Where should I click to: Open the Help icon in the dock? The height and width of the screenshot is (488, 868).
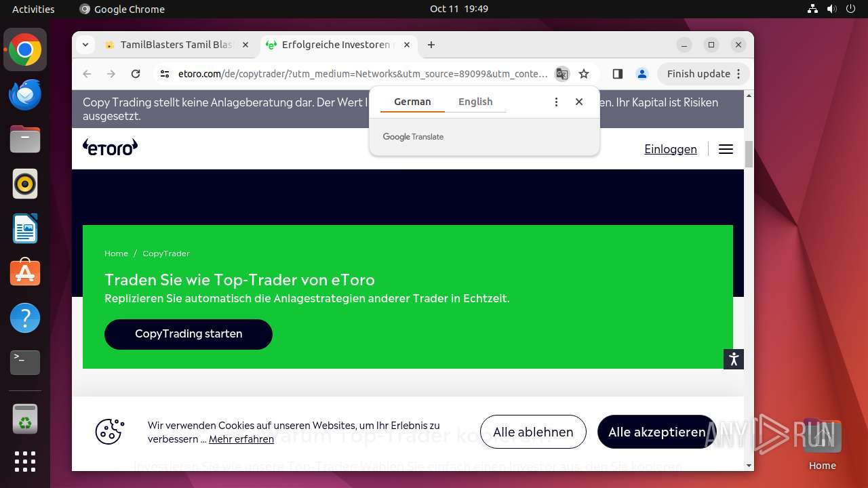25,318
